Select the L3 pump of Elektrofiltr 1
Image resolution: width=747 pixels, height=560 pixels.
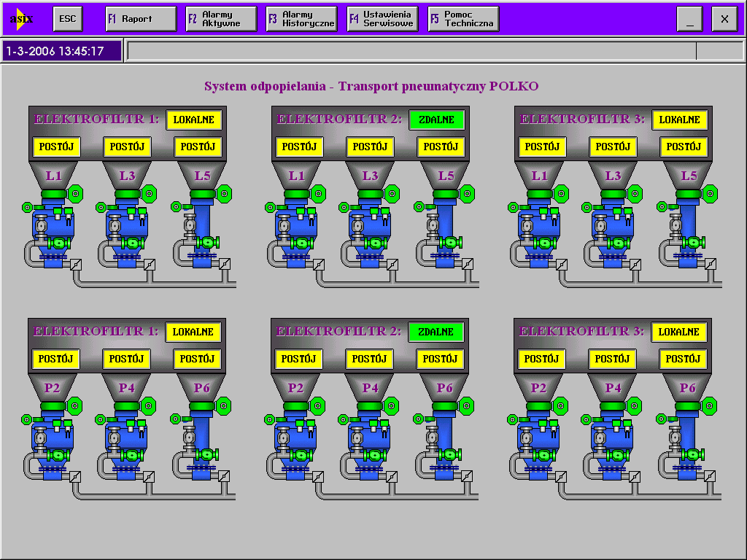click(126, 233)
